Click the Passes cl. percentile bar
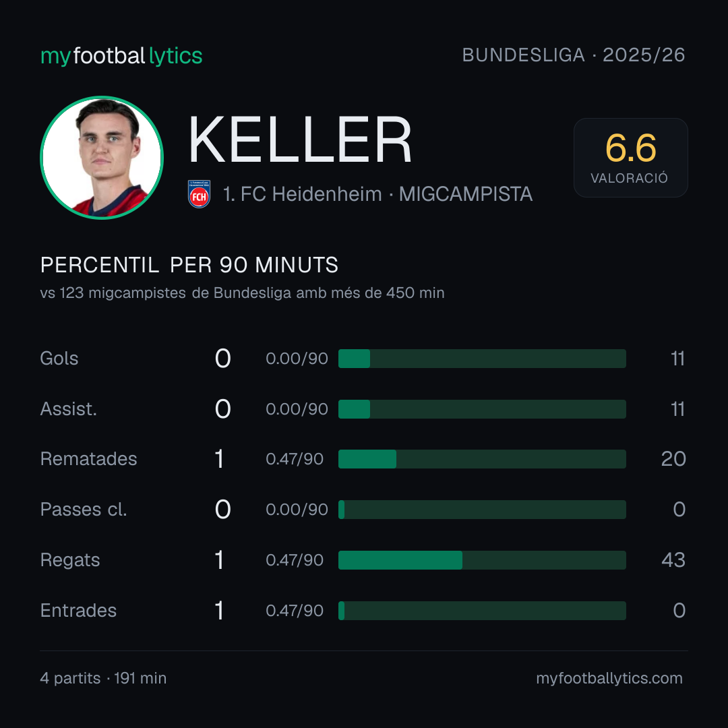The width and height of the screenshot is (728, 728). coord(482,510)
